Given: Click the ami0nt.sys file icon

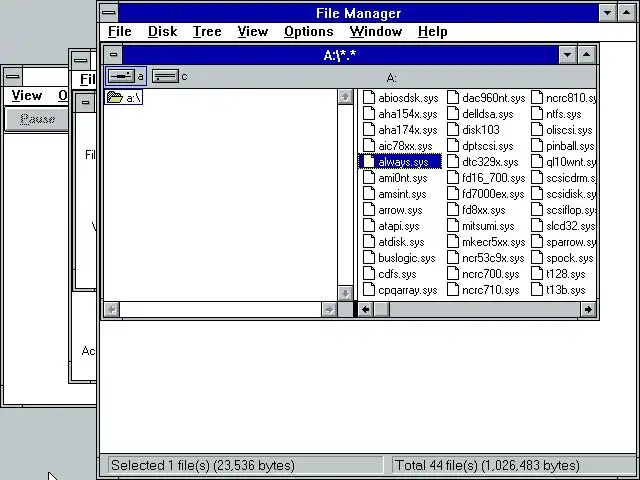Looking at the screenshot, I should pos(369,178).
